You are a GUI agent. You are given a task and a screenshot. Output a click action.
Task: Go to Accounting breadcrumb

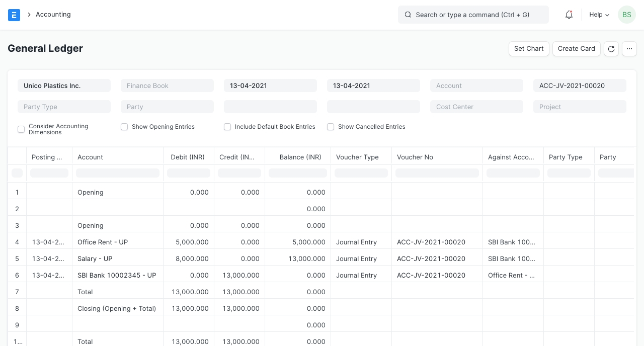click(53, 15)
